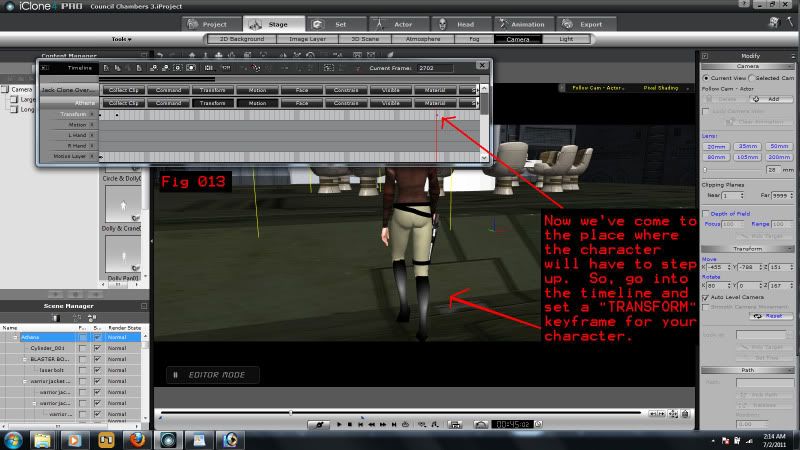Screen dimensions: 800x450
Task: Open Firefox from the taskbar
Action: (137, 440)
